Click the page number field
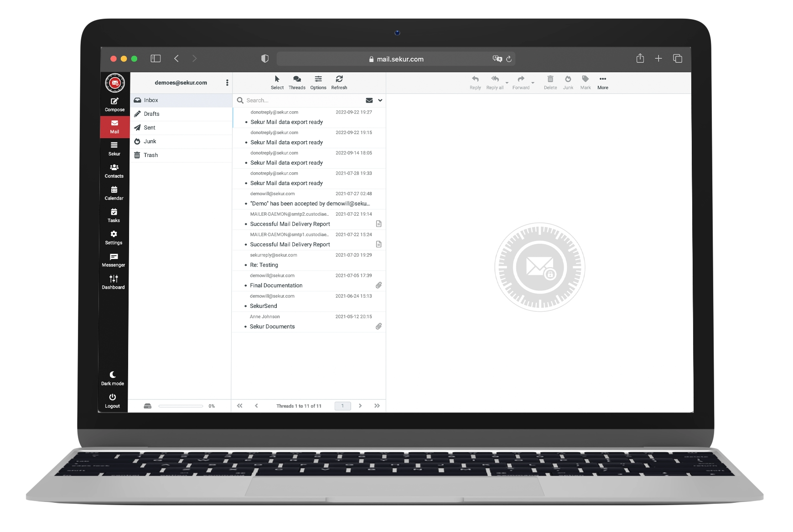793x532 pixels. coord(342,406)
